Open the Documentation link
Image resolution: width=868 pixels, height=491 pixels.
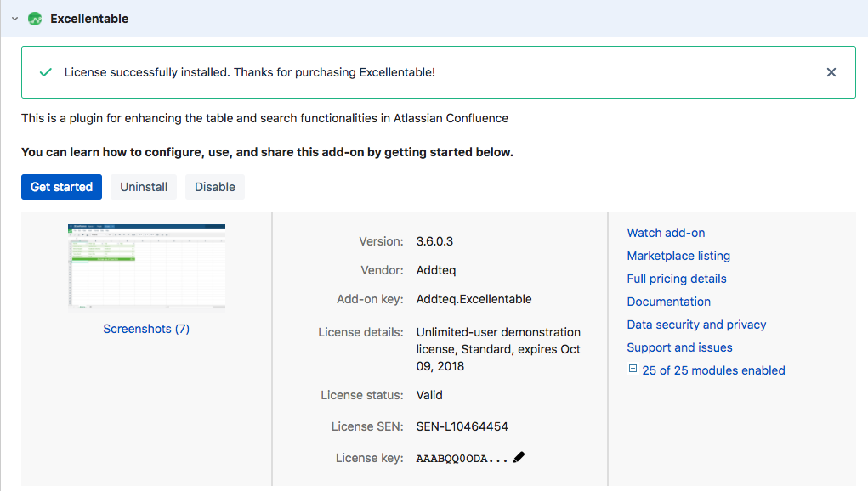[669, 302]
